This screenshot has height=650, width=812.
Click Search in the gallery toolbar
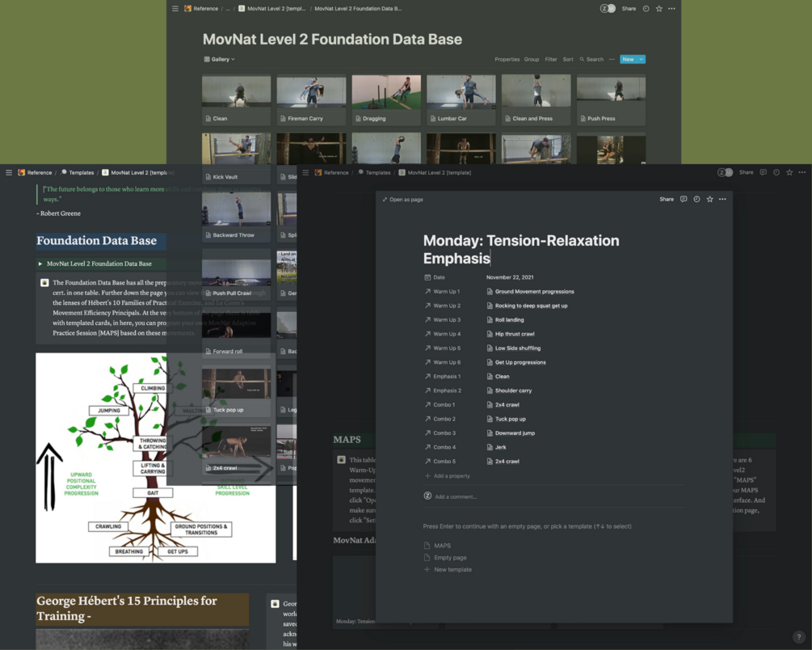(x=591, y=59)
